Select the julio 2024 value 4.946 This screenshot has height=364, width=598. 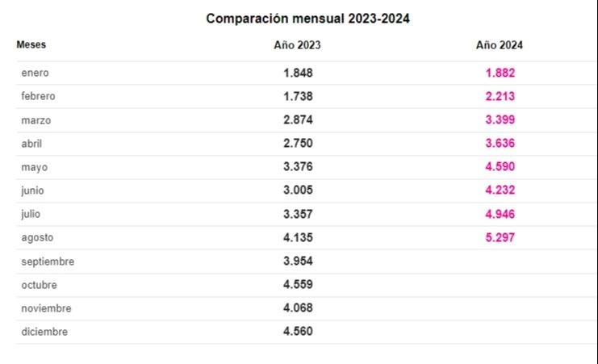click(500, 214)
